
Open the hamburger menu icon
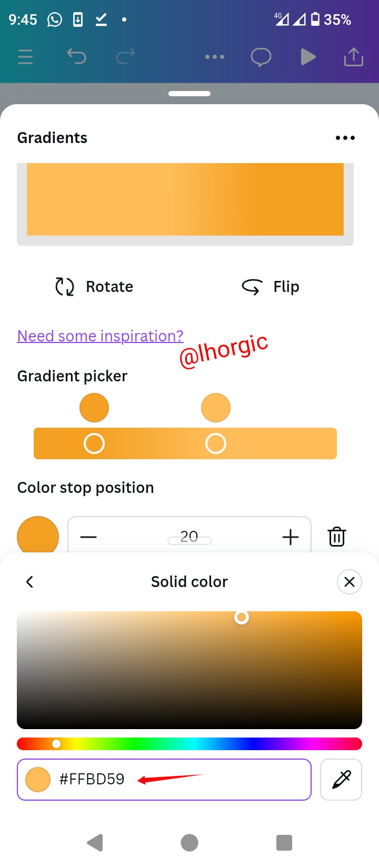point(25,57)
